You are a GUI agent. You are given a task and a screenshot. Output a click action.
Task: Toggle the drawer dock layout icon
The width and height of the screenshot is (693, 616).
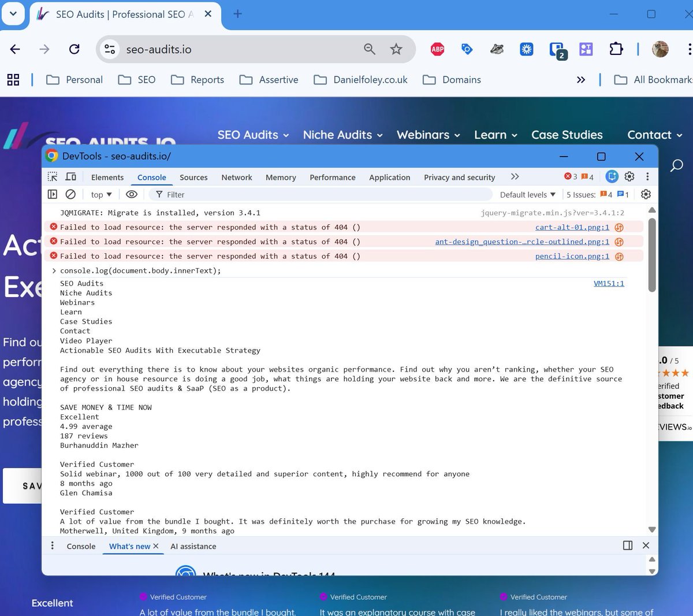point(628,546)
